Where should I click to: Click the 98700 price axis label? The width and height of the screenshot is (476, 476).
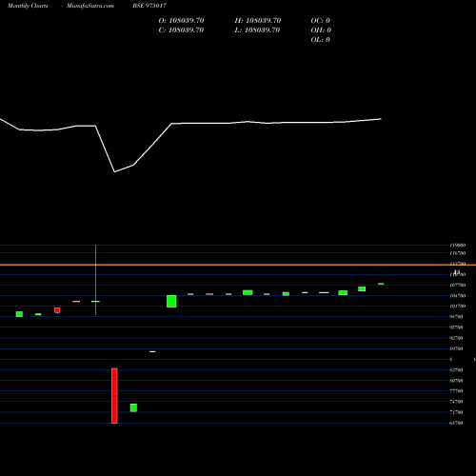[456, 317]
